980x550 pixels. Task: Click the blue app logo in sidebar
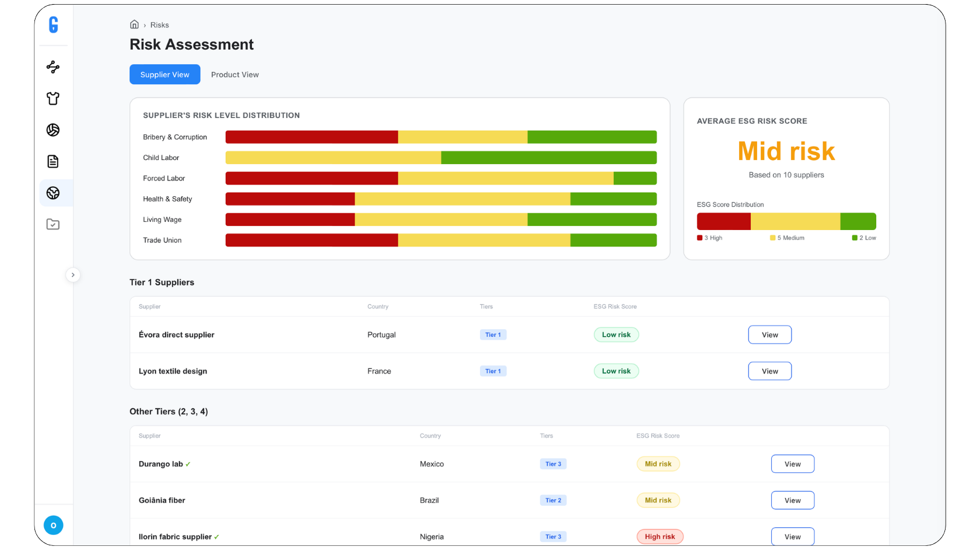(53, 25)
